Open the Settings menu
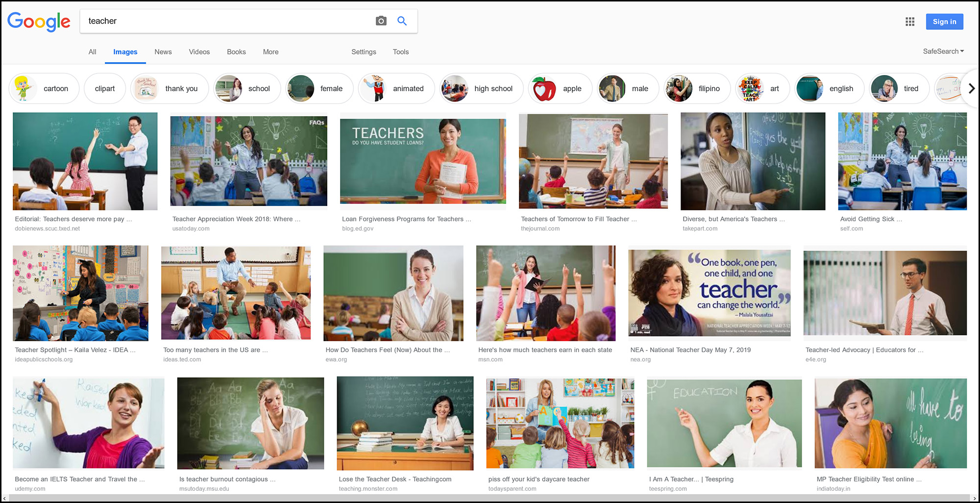The width and height of the screenshot is (980, 503). (x=364, y=52)
